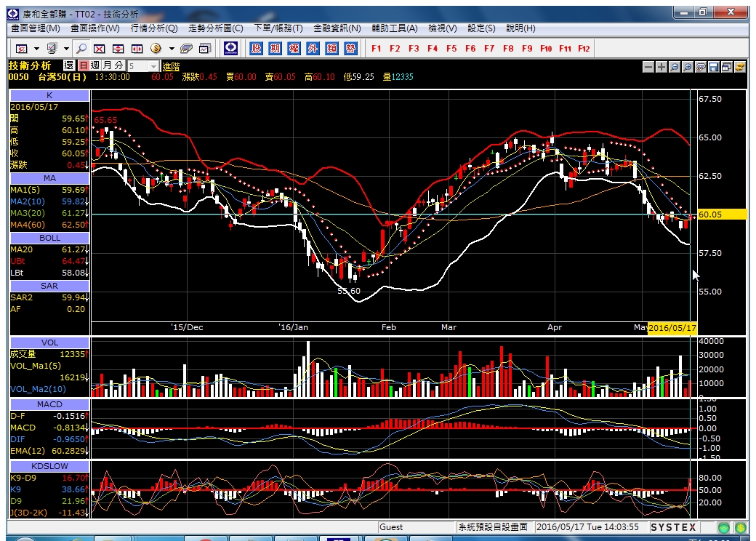Viewport: 756px width, 541px height.
Task: Expand the arrow beside chart layout icon
Action: click(36, 49)
